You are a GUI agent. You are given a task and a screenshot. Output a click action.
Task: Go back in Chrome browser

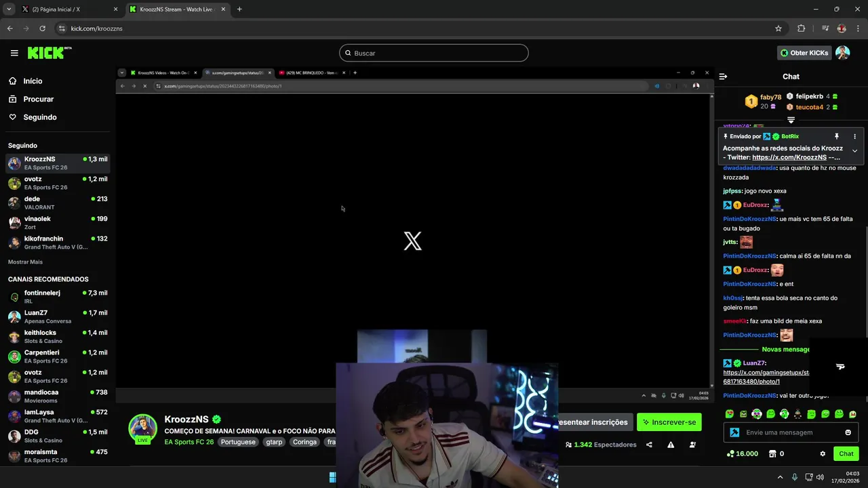tap(10, 28)
